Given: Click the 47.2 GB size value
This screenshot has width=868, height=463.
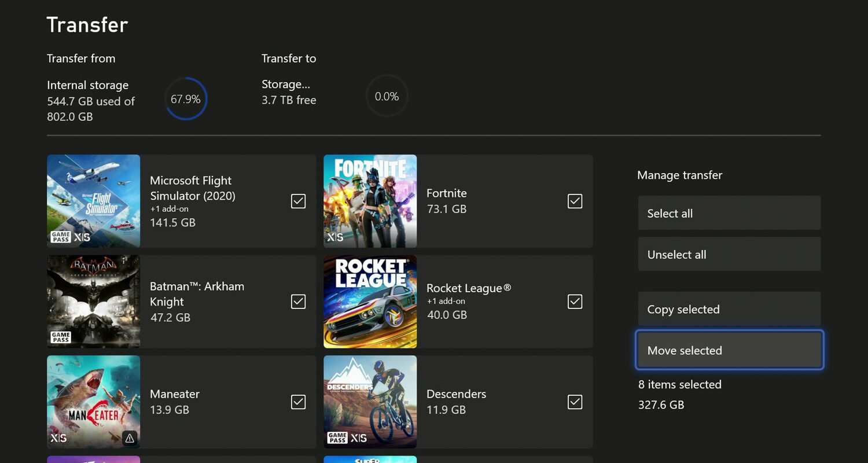Looking at the screenshot, I should point(170,317).
